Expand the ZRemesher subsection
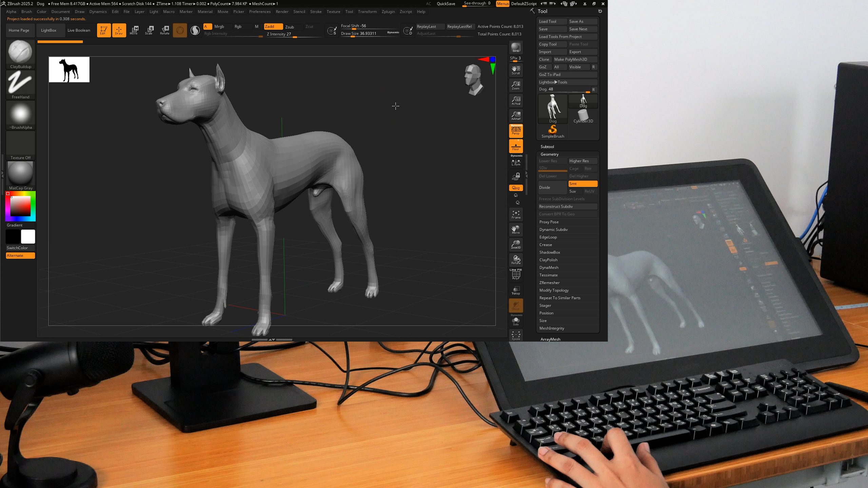 [x=549, y=283]
